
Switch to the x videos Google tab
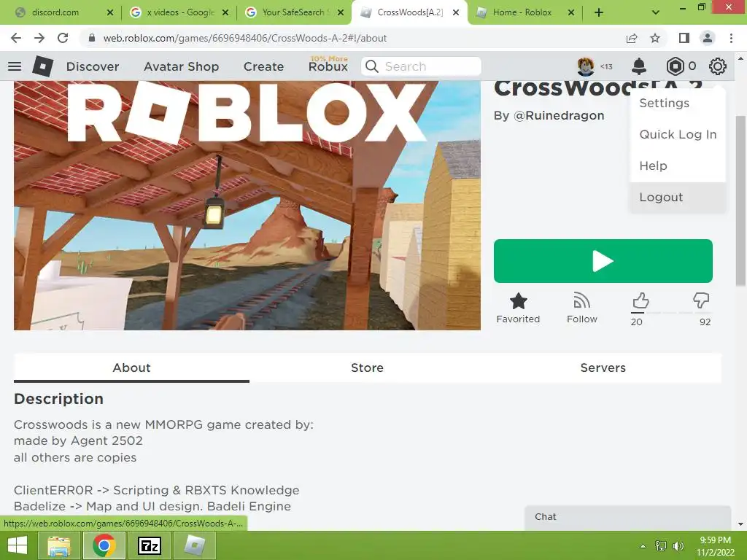tap(180, 12)
